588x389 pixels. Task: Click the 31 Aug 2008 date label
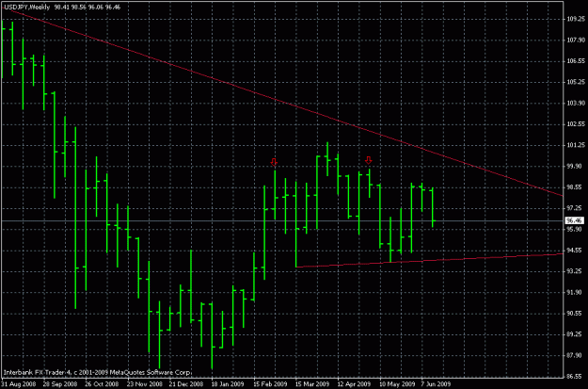[18, 384]
